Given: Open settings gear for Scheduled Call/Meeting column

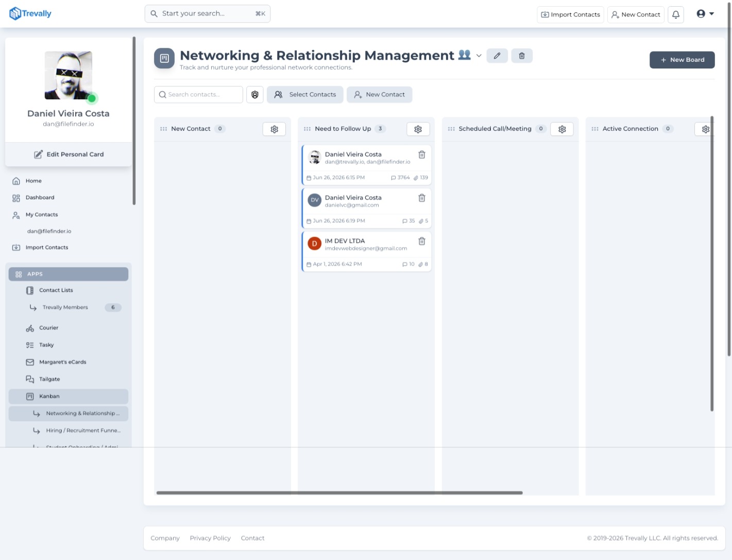Looking at the screenshot, I should click(562, 129).
